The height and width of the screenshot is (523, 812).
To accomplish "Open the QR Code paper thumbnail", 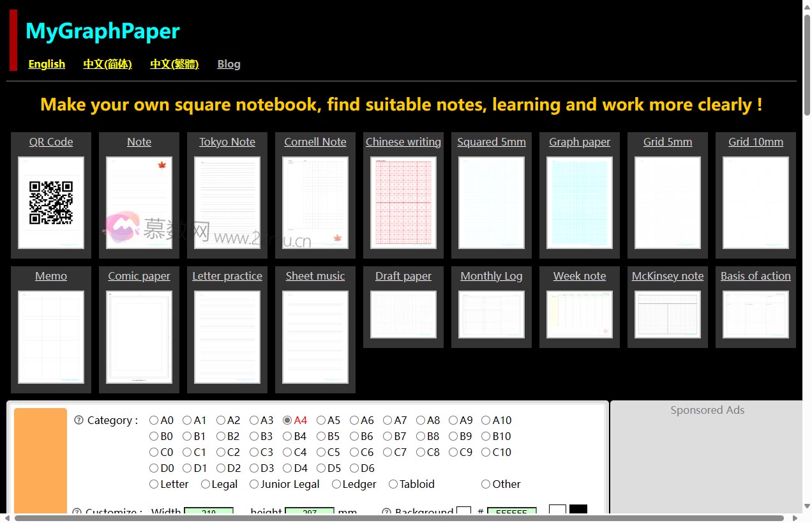I will click(x=51, y=202).
